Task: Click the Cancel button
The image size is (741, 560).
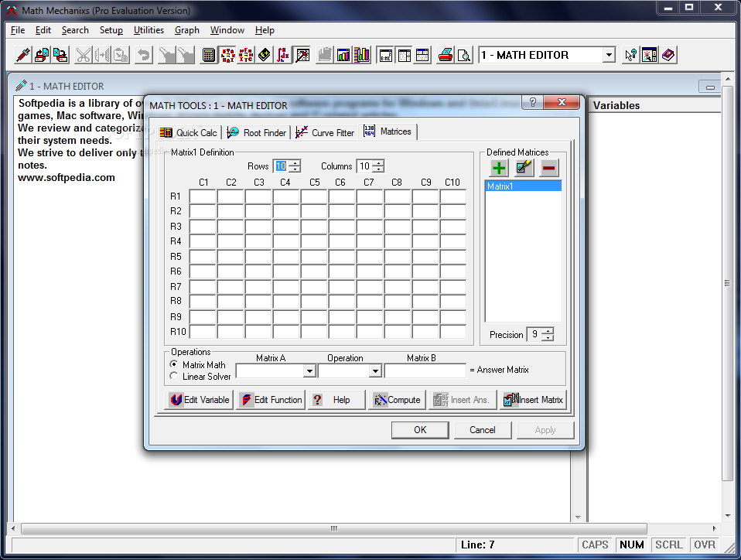Action: point(483,430)
